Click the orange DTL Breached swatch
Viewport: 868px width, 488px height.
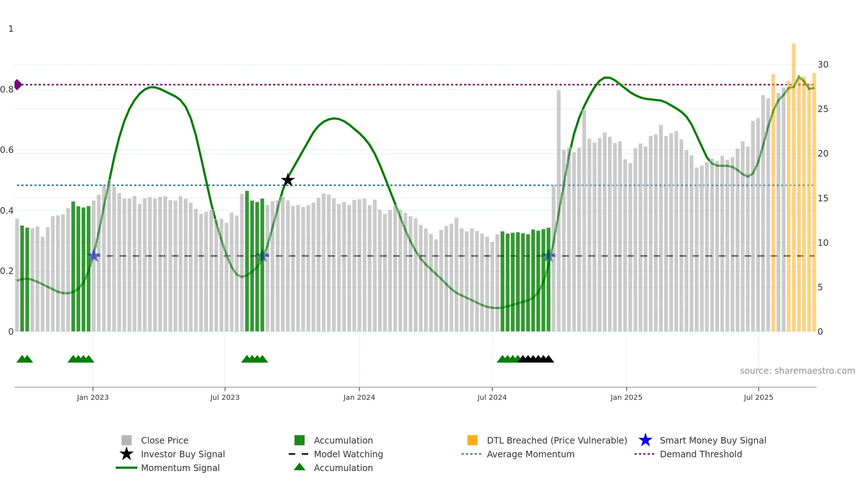click(472, 440)
